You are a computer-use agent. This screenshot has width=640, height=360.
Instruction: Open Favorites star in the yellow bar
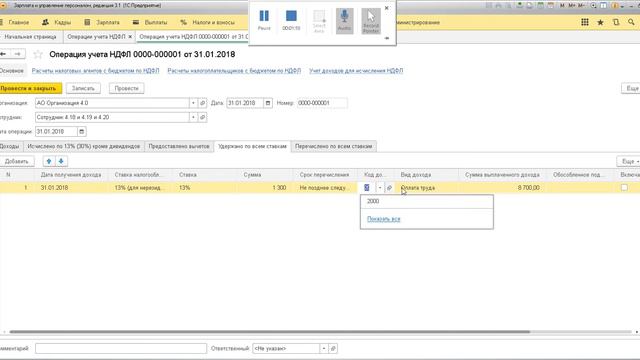pyautogui.click(x=600, y=22)
